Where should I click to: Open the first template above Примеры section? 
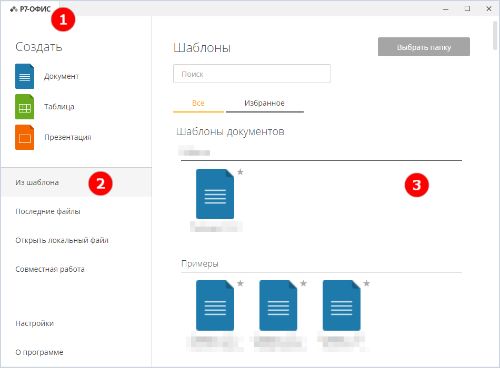215,194
